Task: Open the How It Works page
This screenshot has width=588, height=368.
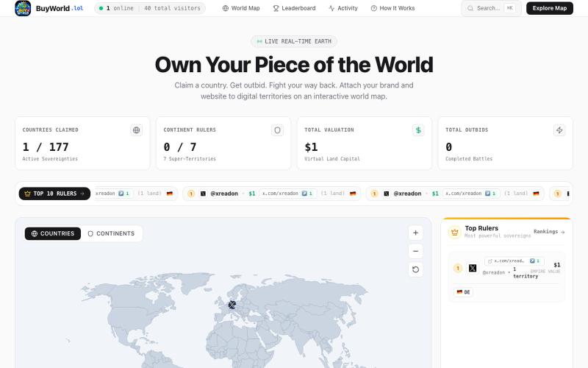Action: pyautogui.click(x=392, y=8)
